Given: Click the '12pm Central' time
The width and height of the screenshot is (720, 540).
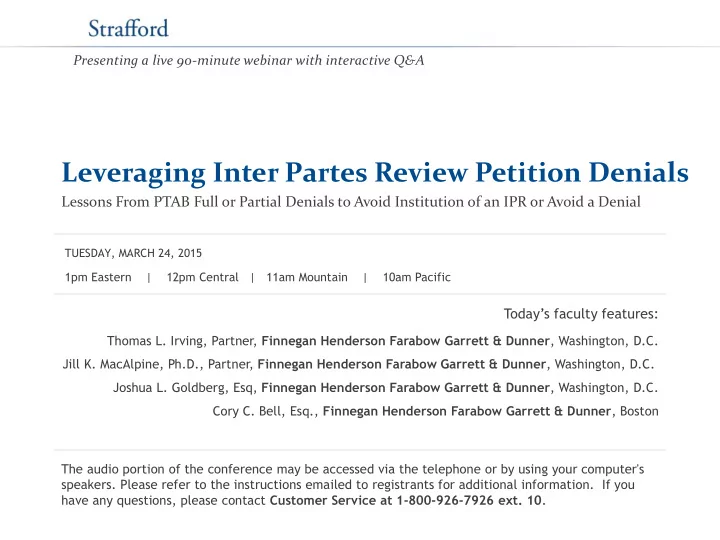Looking at the screenshot, I should point(202,277).
